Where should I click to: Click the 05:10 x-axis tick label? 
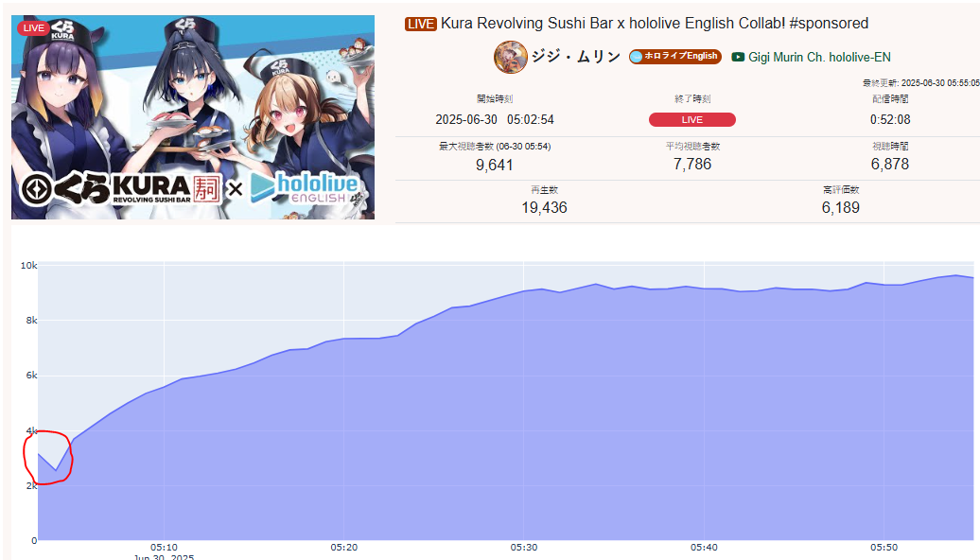pyautogui.click(x=164, y=548)
